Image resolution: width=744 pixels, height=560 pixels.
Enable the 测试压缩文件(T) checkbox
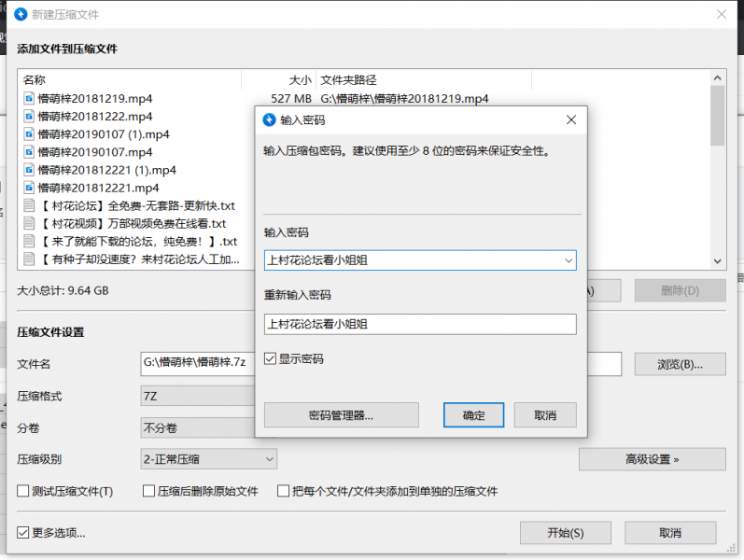tap(24, 491)
